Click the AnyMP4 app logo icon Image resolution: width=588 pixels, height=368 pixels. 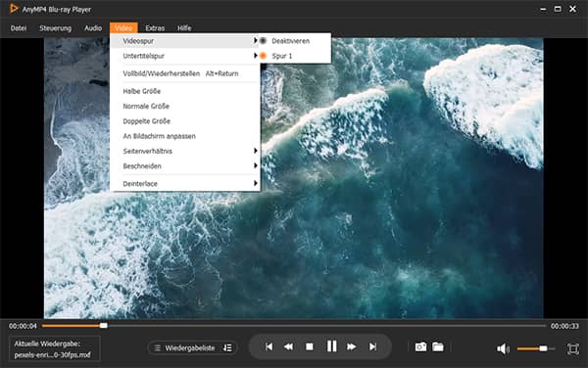pos(14,8)
